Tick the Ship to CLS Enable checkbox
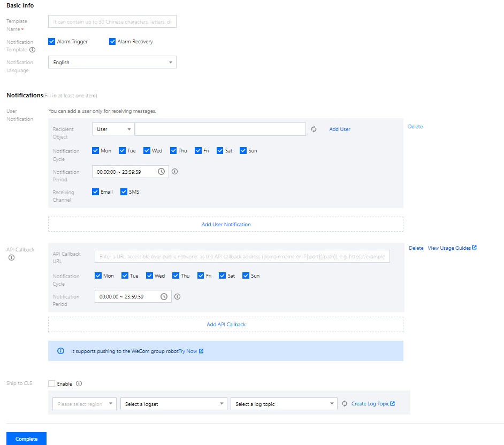 [x=52, y=383]
